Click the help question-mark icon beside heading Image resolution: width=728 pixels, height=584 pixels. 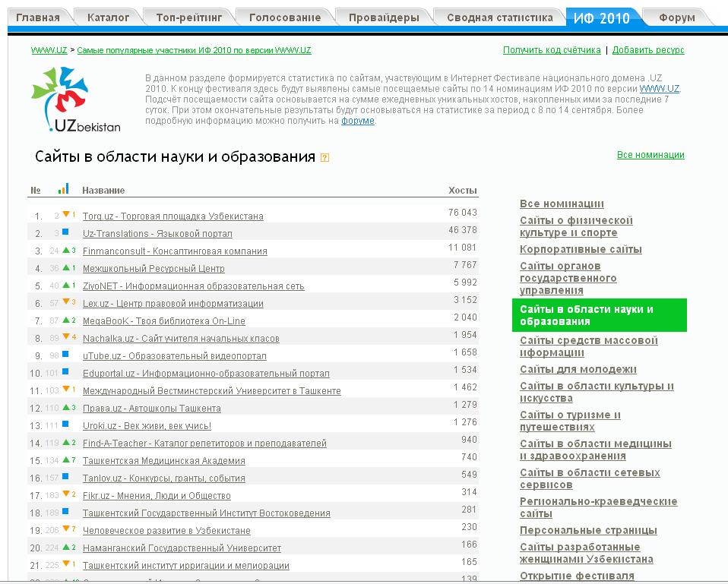coord(325,158)
